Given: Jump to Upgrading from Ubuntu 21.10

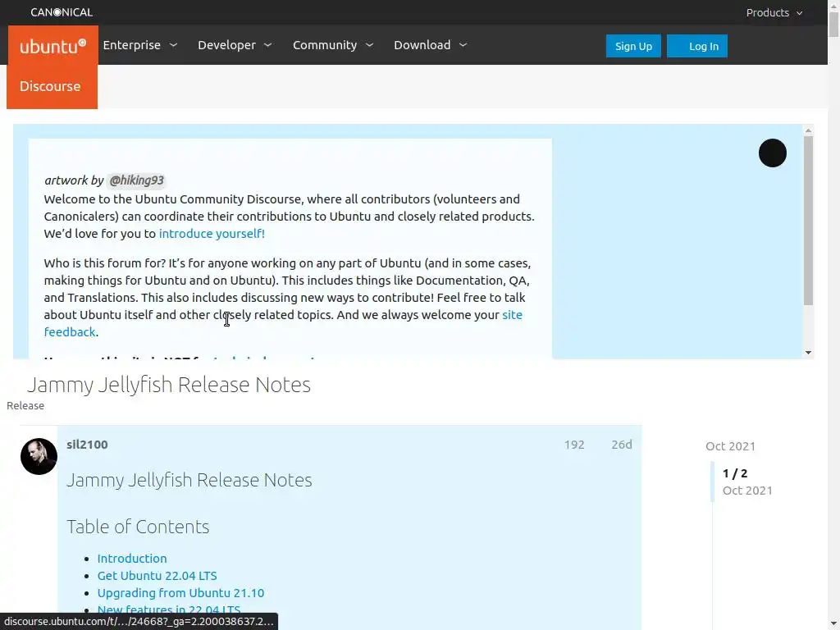Looking at the screenshot, I should pos(180,592).
